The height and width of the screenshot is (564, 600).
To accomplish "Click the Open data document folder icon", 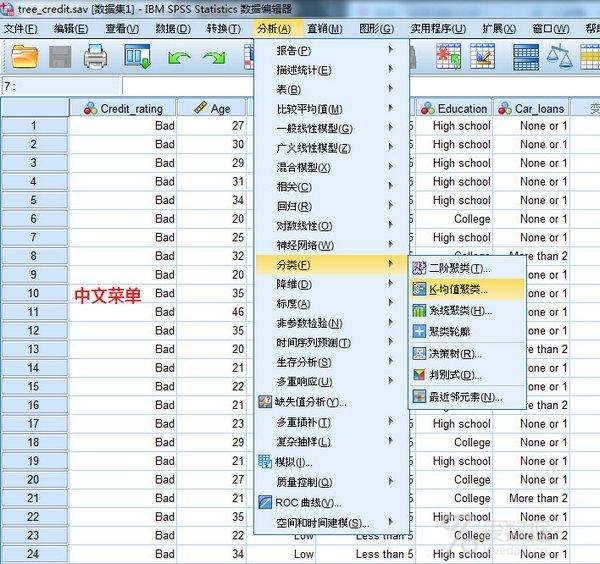I will [x=24, y=57].
